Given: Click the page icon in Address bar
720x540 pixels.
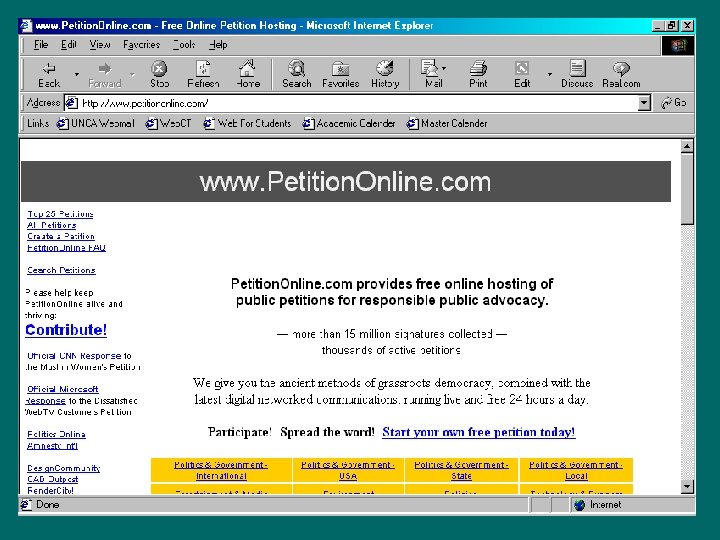Looking at the screenshot, I should tap(71, 103).
